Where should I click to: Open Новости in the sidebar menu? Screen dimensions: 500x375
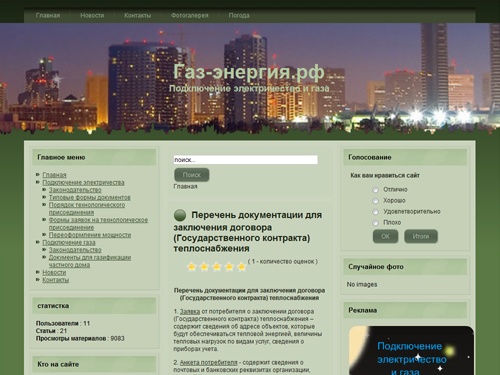(x=54, y=272)
